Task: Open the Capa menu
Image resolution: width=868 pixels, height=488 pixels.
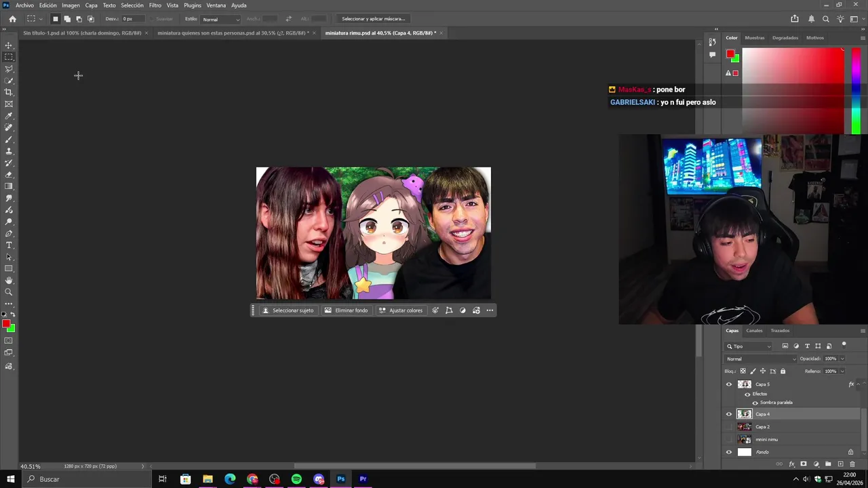Action: click(x=91, y=5)
